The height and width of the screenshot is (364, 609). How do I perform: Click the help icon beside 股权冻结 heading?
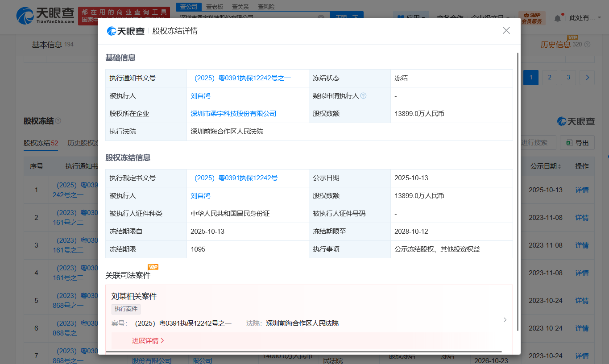[x=59, y=120]
